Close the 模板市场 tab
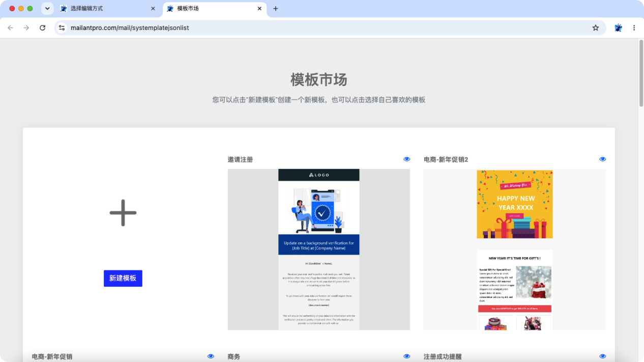The width and height of the screenshot is (644, 362). tap(259, 9)
